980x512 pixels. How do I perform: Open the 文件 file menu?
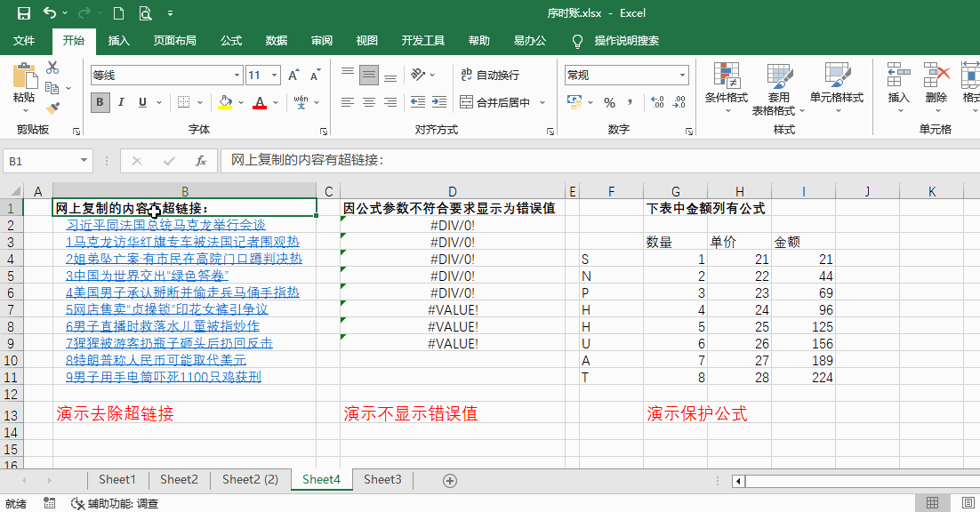coord(24,41)
